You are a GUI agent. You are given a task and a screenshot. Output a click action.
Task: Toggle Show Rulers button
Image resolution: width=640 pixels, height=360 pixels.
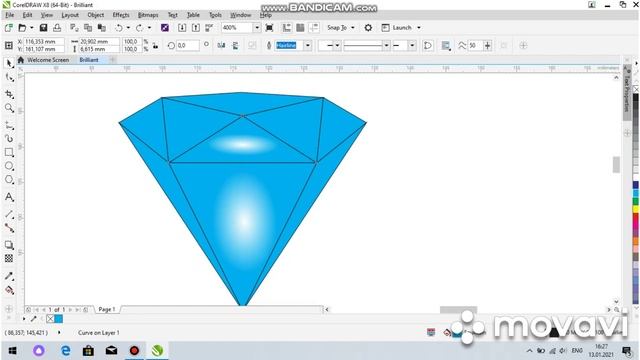click(x=287, y=28)
